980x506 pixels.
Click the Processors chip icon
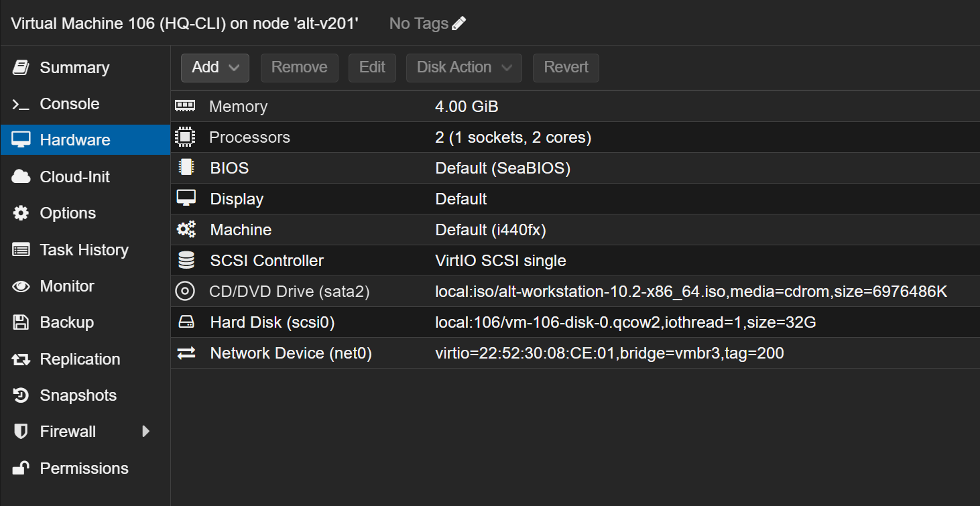pyautogui.click(x=185, y=137)
